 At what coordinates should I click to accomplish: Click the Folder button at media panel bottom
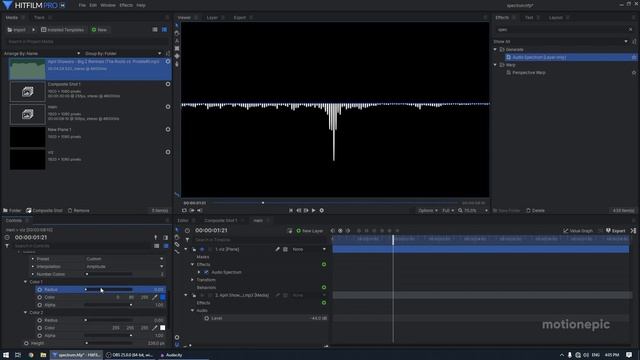click(12, 211)
